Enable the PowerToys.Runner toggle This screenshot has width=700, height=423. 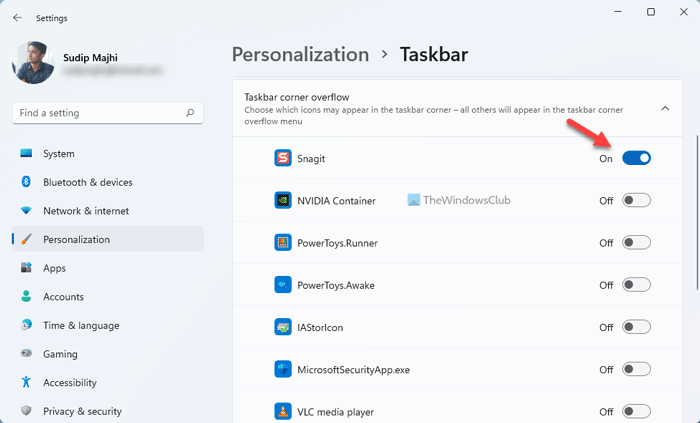(636, 243)
